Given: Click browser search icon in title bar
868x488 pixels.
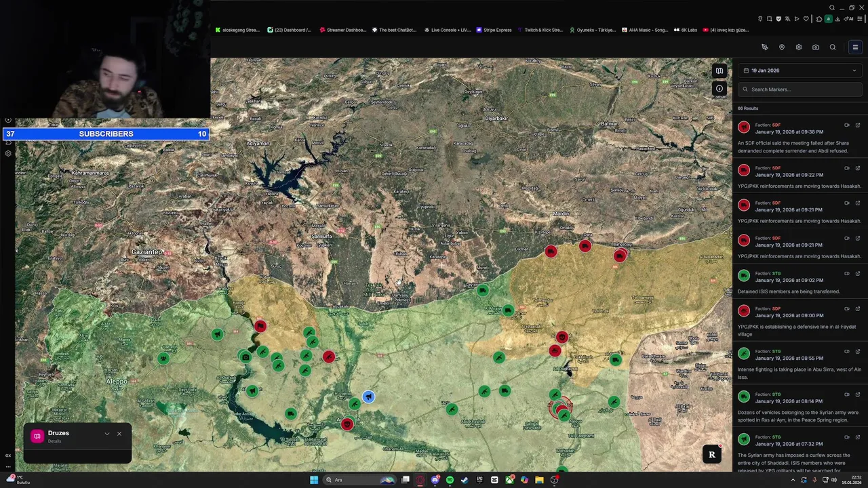Looking at the screenshot, I should [832, 7].
